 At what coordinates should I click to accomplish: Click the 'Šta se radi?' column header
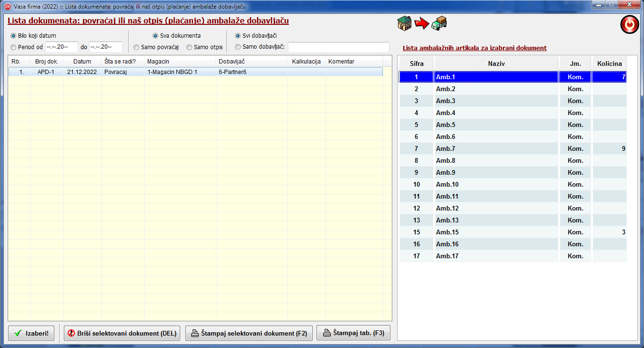123,62
